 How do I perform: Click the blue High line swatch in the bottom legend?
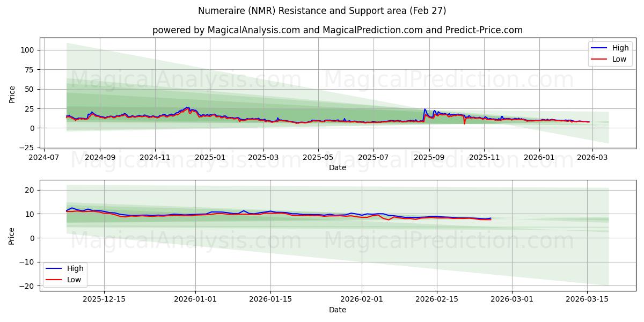(x=54, y=269)
